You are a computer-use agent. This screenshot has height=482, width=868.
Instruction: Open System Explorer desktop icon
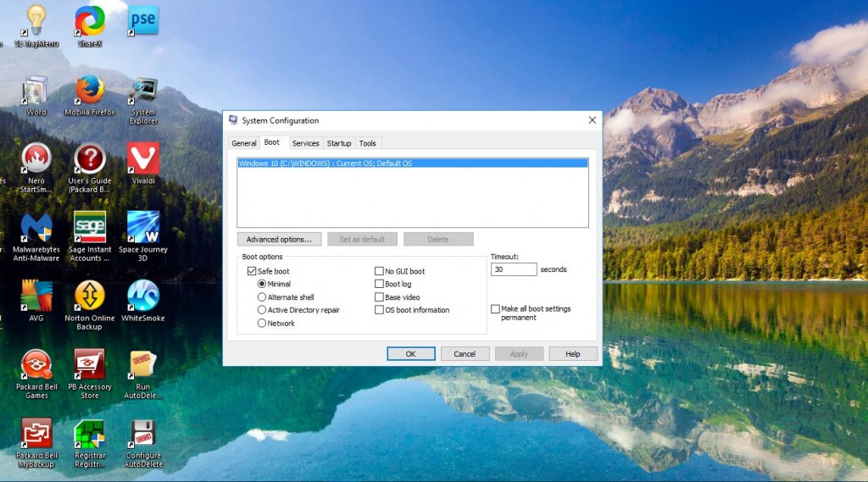click(143, 100)
